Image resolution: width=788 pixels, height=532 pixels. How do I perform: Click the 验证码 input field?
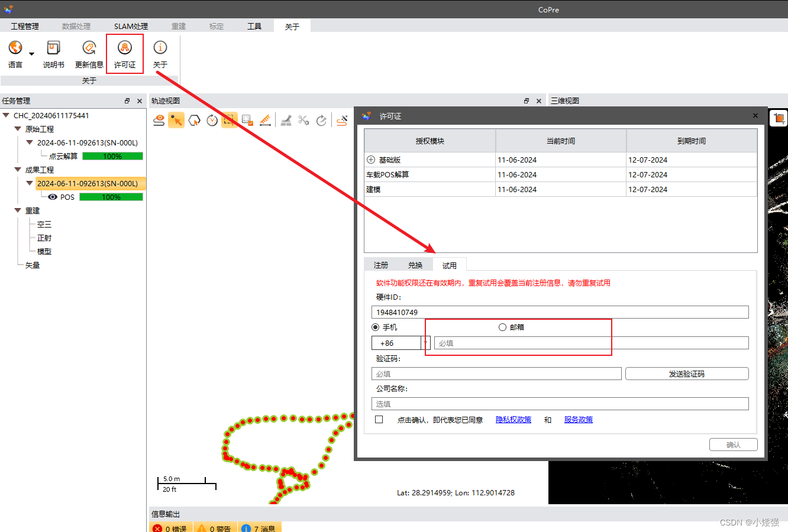[x=496, y=374]
